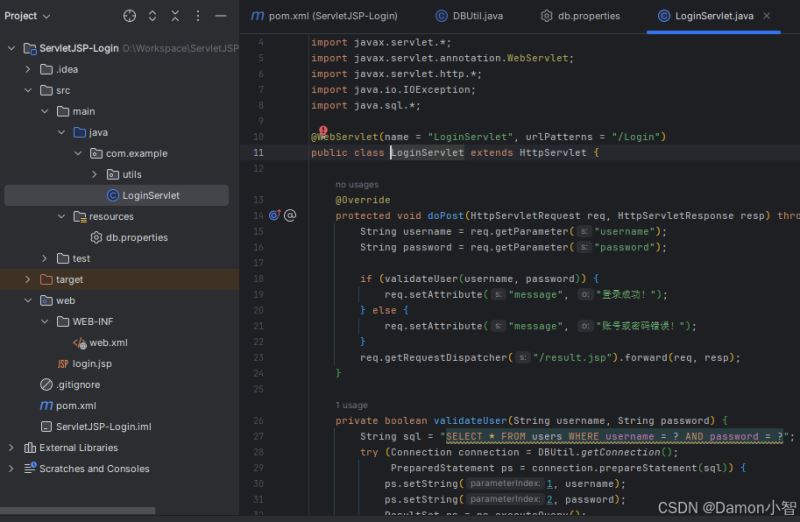
Task: Expand the External Libraries node
Action: click(12, 448)
